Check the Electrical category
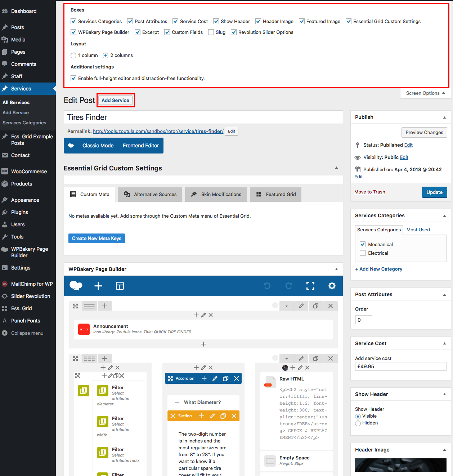 (x=363, y=253)
